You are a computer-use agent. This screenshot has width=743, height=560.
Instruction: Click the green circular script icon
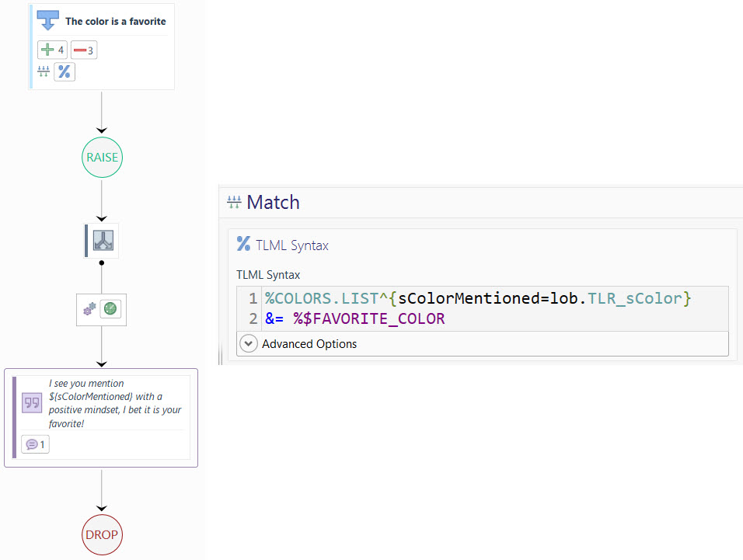point(111,309)
